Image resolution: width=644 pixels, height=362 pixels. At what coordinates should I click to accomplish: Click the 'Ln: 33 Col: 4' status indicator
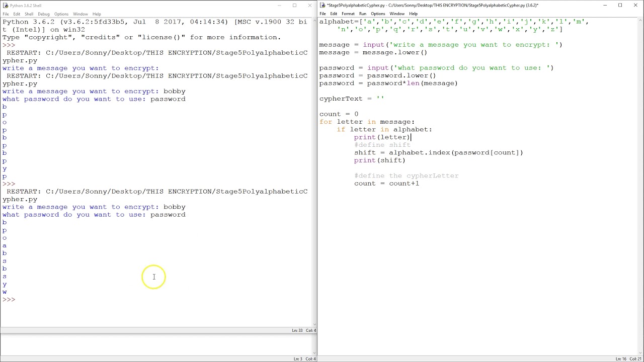pos(304,330)
